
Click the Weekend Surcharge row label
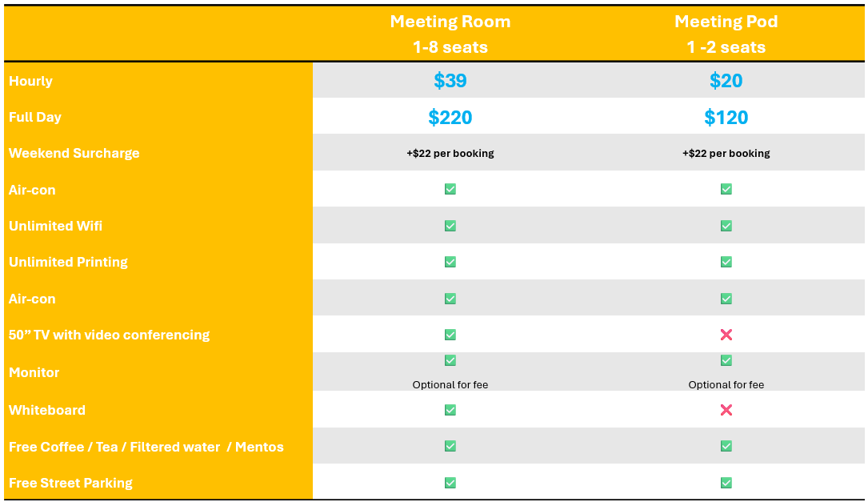pos(74,153)
